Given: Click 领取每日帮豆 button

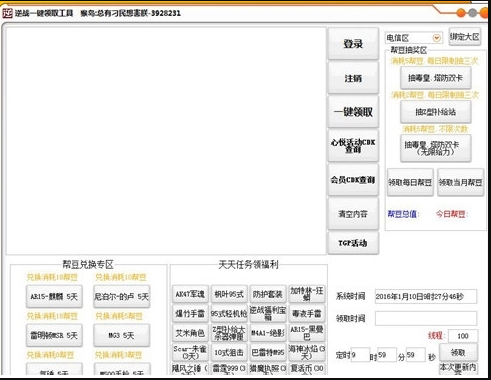Looking at the screenshot, I should [x=410, y=182].
